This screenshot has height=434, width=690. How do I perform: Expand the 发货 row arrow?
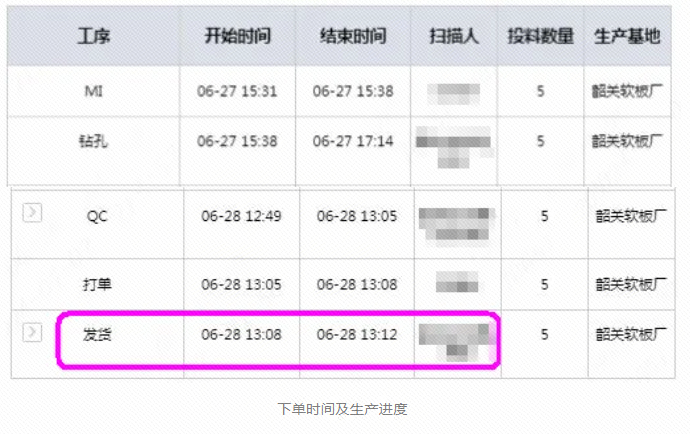tap(32, 332)
